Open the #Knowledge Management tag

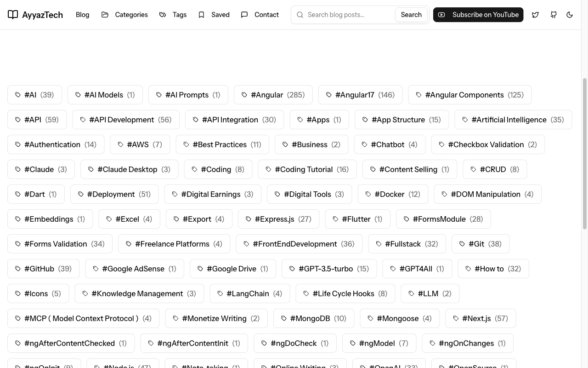[139, 293]
